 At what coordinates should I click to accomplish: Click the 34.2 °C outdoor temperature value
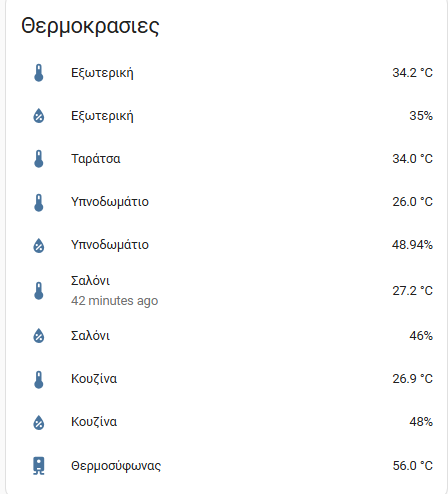click(x=412, y=73)
